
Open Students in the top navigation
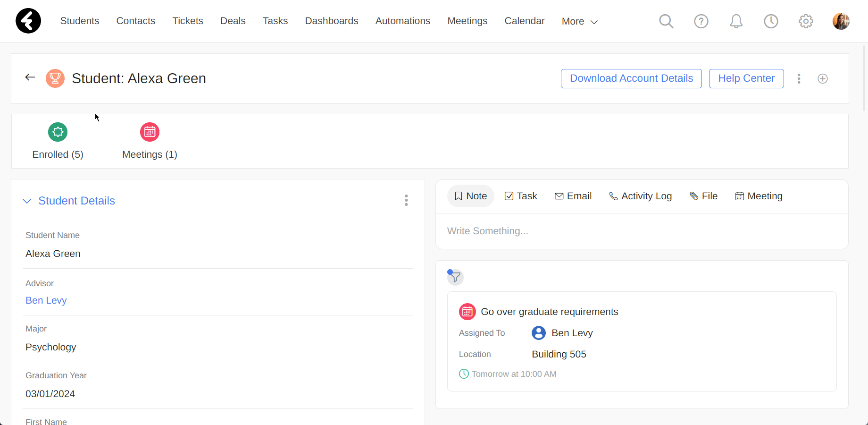(80, 21)
